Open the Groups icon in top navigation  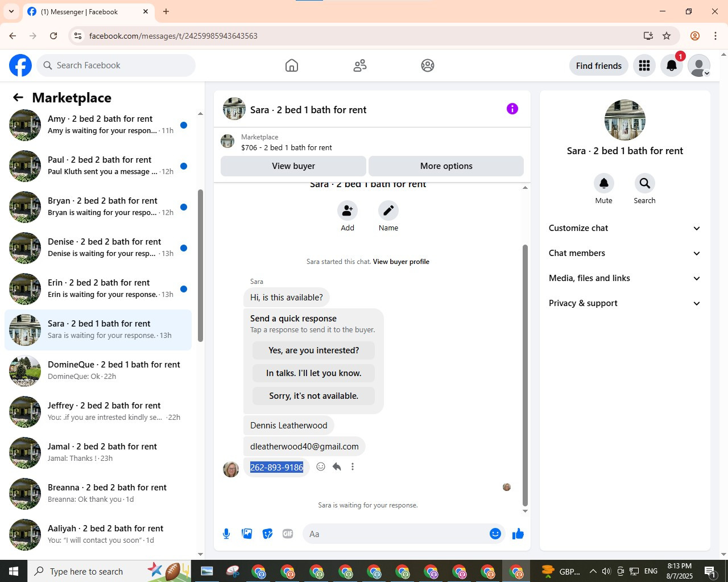pos(428,65)
